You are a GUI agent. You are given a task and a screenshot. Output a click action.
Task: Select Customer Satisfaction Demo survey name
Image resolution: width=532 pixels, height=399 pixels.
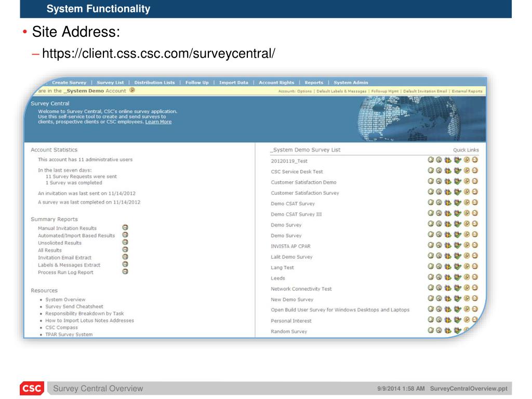[303, 182]
